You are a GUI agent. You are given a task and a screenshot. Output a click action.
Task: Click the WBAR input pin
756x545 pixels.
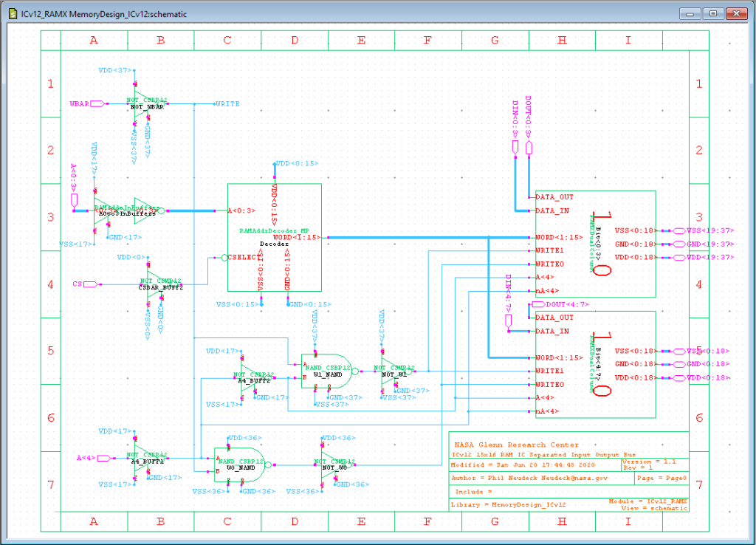(x=97, y=103)
